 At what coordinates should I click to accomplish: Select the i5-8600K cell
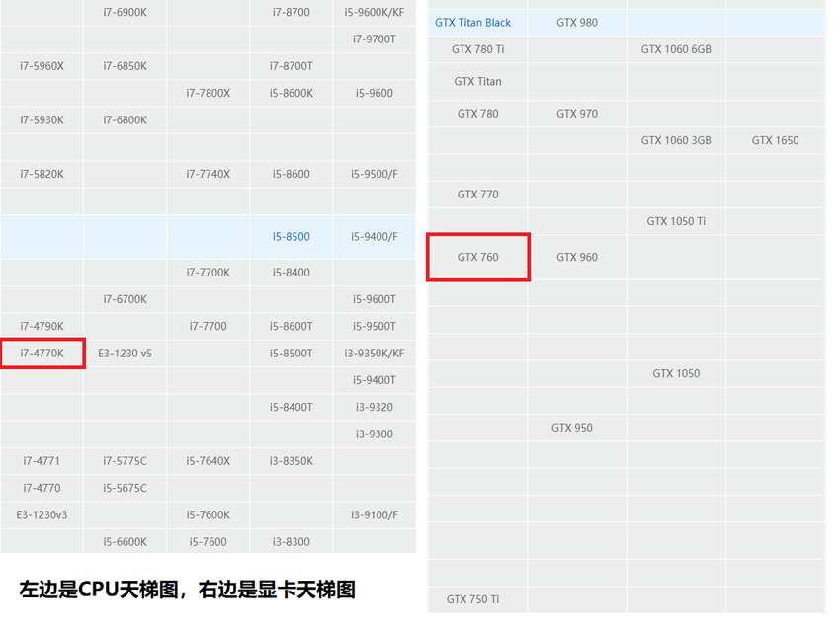click(291, 93)
